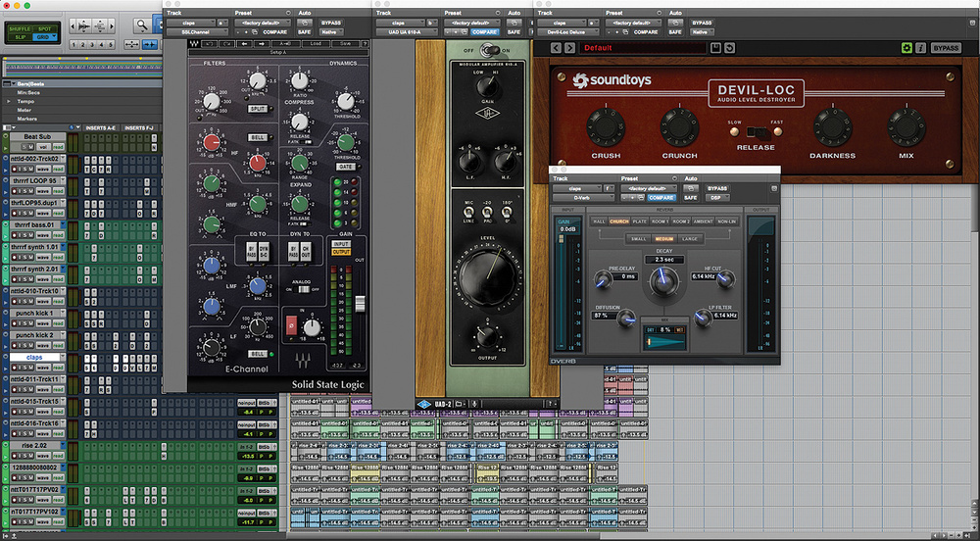Toggle the SSL filters SPLIT switch
Image resolution: width=980 pixels, height=541 pixels.
pos(258,109)
